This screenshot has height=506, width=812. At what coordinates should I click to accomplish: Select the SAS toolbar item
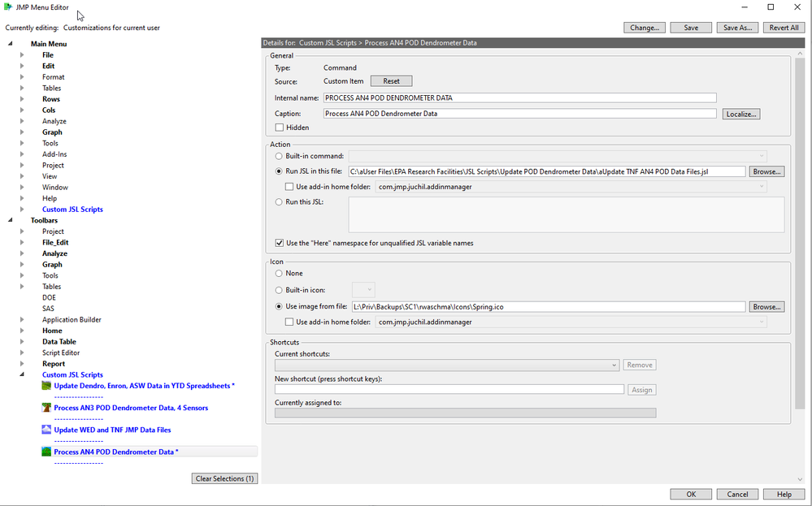click(48, 309)
